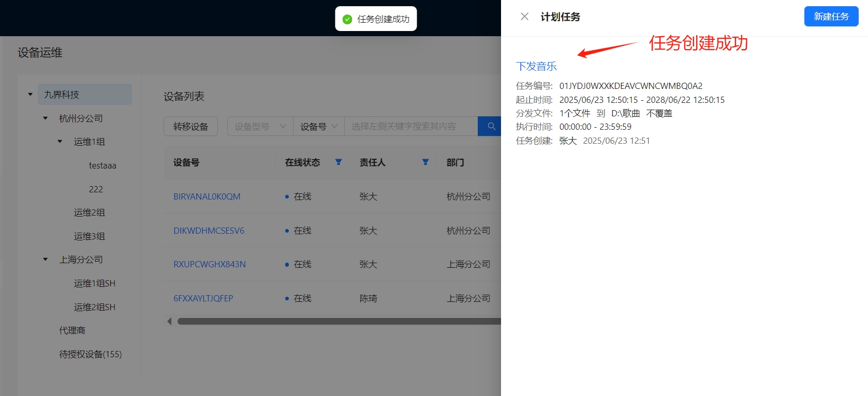Viewport: 868px width, 396px height.
Task: Click the 新建任务 button
Action: tap(831, 17)
